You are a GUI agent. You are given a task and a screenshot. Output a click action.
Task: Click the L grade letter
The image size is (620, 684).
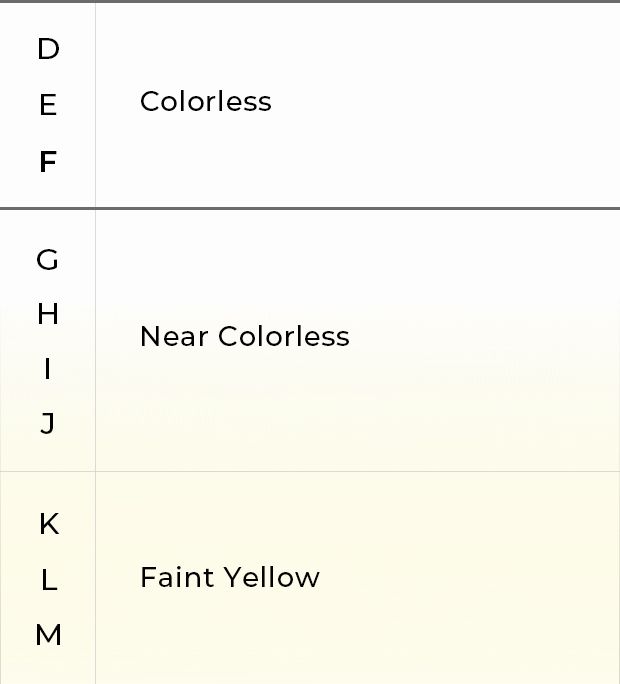point(49,580)
